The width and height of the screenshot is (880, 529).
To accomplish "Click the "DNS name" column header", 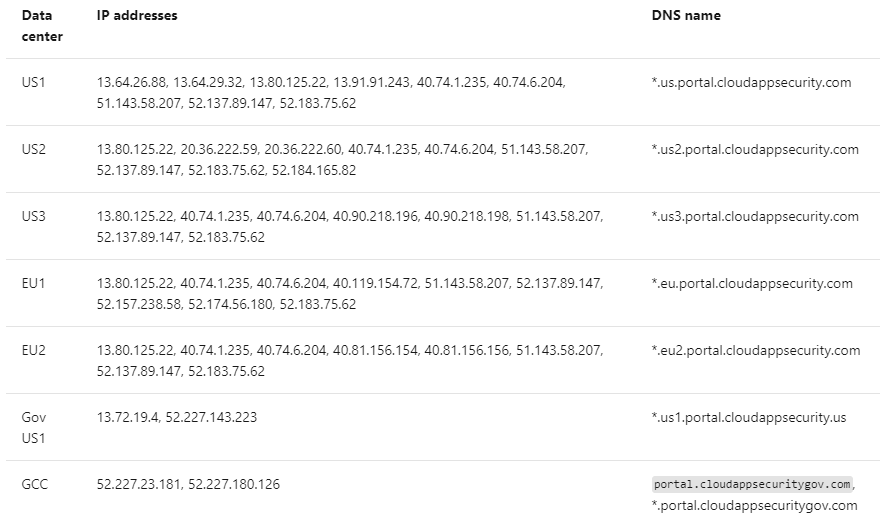I will 685,16.
